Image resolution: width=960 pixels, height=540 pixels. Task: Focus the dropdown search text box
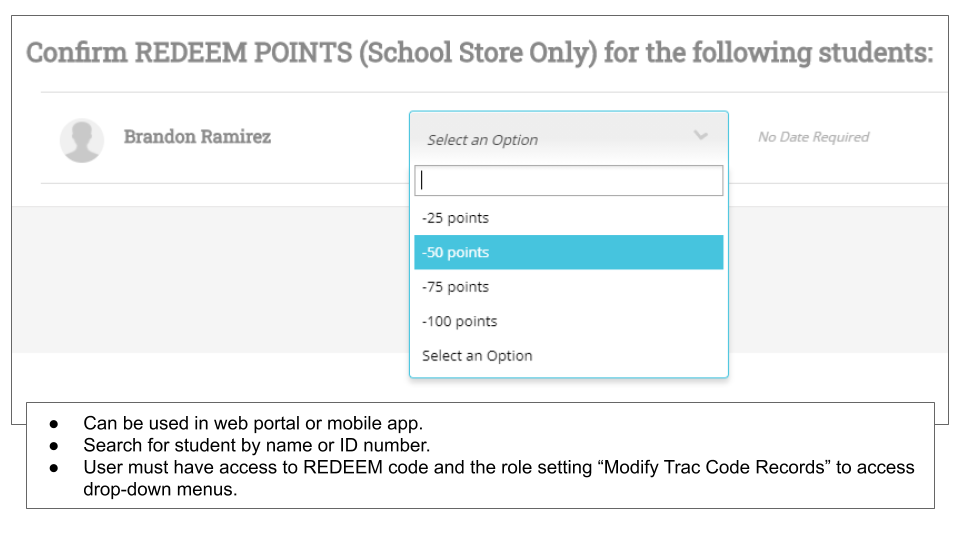pyautogui.click(x=569, y=181)
